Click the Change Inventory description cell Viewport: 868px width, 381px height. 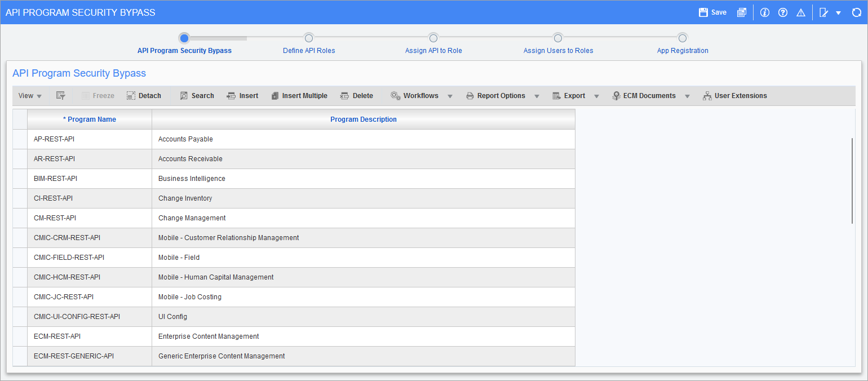(x=364, y=198)
